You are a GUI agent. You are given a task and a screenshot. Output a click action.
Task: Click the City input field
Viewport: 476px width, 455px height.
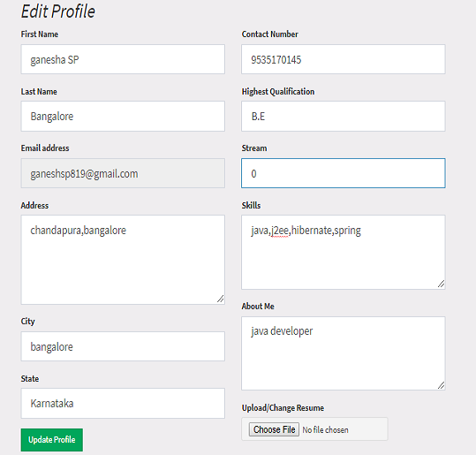pos(123,346)
